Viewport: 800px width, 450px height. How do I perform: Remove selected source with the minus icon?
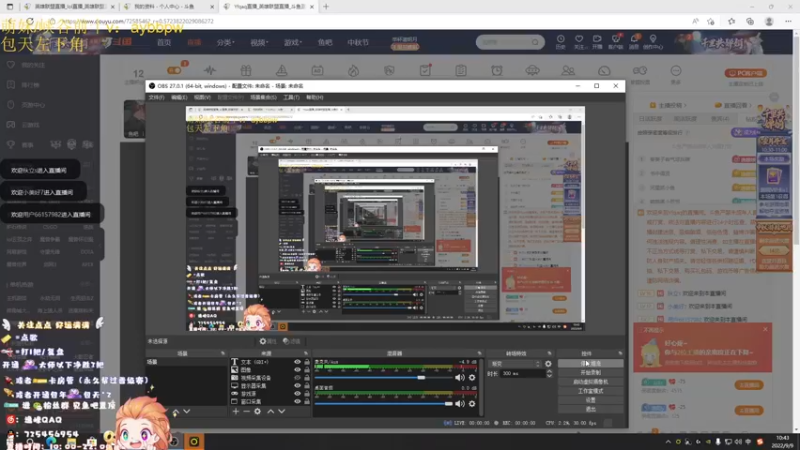click(x=246, y=411)
